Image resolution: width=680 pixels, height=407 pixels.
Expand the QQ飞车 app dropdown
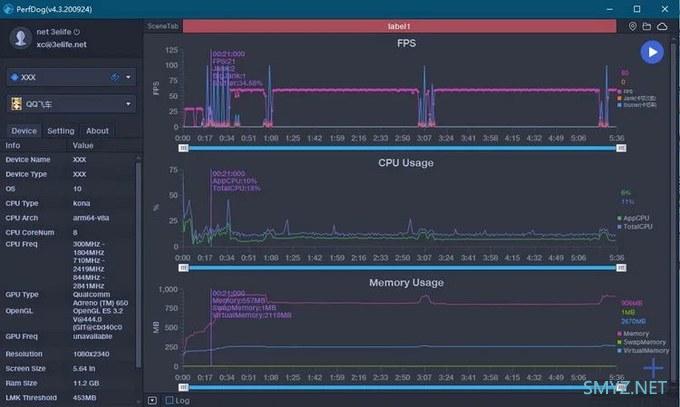click(128, 104)
